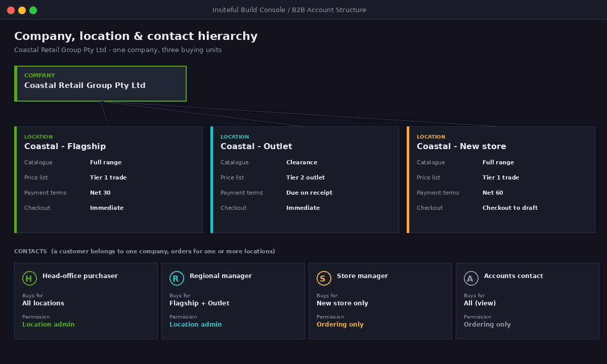The image size is (607, 364).
Task: Click the 'Checkout to draft' value in New store
Action: [x=510, y=208]
